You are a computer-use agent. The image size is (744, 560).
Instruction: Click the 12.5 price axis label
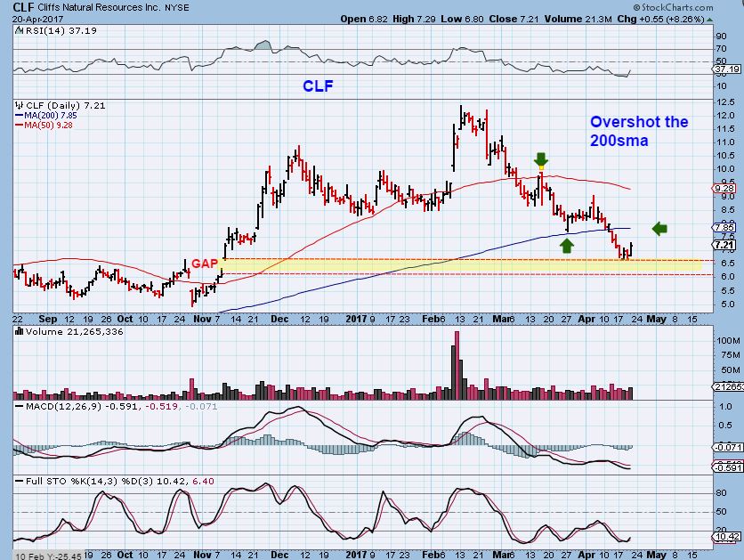[x=726, y=102]
